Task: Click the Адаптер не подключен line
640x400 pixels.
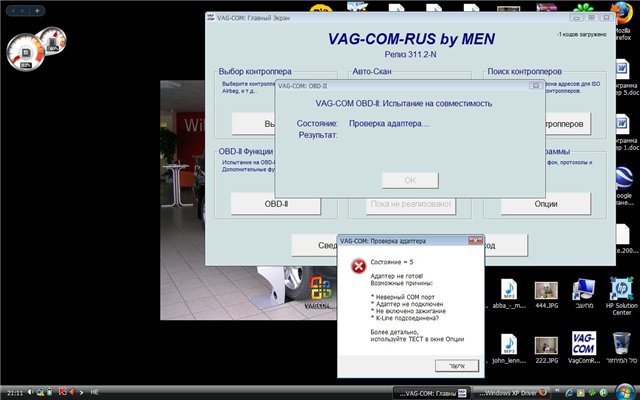Action: (407, 304)
